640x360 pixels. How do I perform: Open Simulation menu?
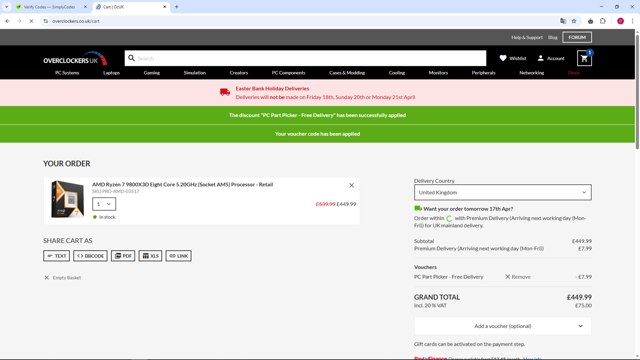[195, 73]
